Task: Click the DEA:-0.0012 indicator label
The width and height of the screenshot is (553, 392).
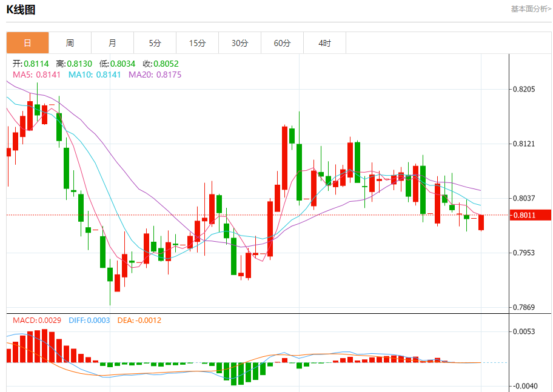Action: pyautogui.click(x=139, y=321)
